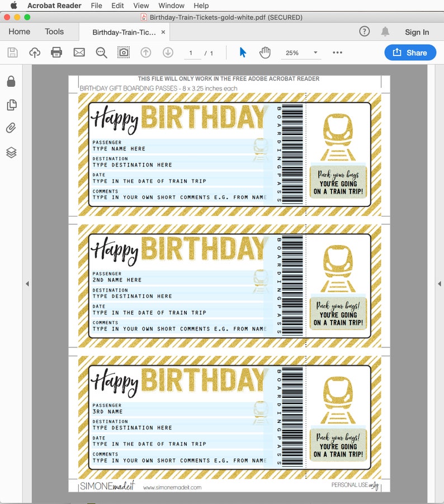Open the File menu
Image resolution: width=444 pixels, height=504 pixels.
point(96,6)
